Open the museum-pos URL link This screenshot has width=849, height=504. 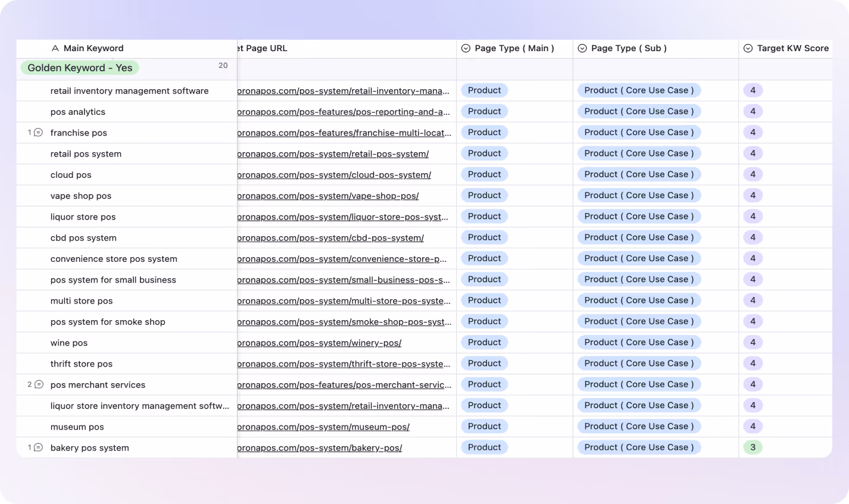(x=323, y=427)
